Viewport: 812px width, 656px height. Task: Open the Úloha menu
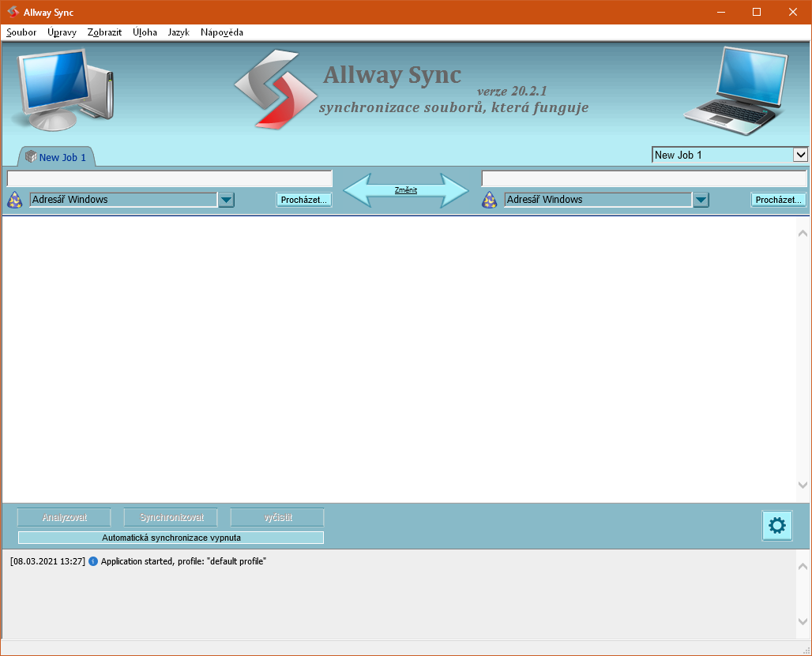pos(145,32)
